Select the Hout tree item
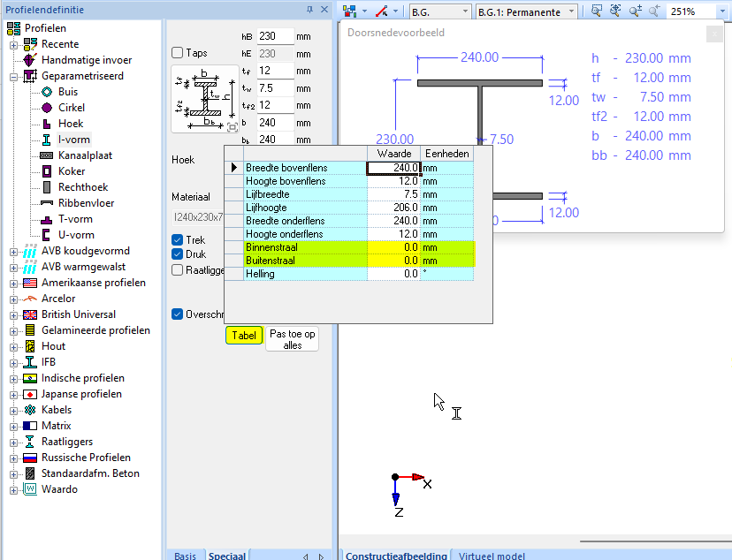Viewport: 732px width, 560px height. click(x=53, y=346)
